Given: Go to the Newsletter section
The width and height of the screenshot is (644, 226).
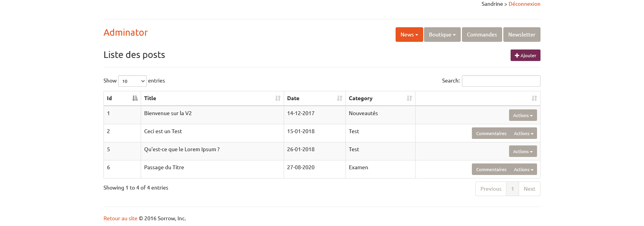Looking at the screenshot, I should [x=522, y=35].
